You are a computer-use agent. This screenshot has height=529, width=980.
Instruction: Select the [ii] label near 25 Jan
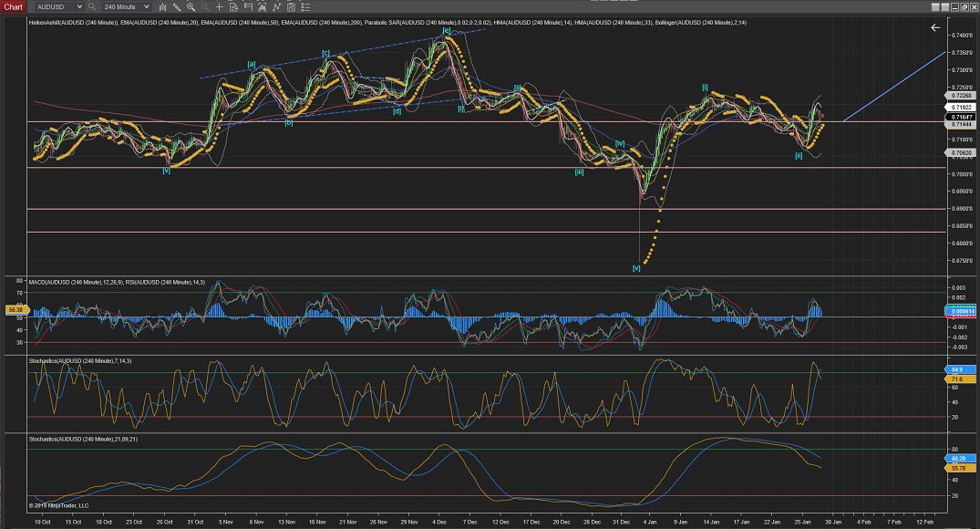point(799,156)
